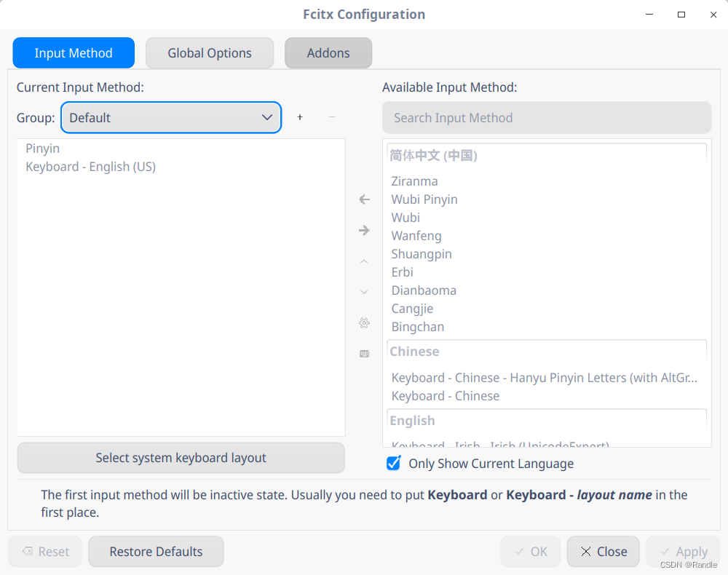
Task: Maximize the Fcitx Configuration window
Action: coord(681,15)
